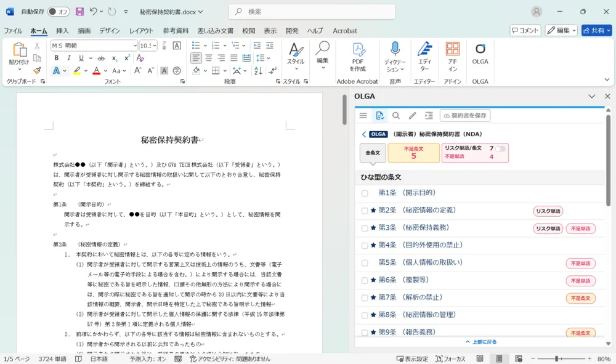
Task: Open the OLGA panel hamburger menu
Action: click(363, 116)
